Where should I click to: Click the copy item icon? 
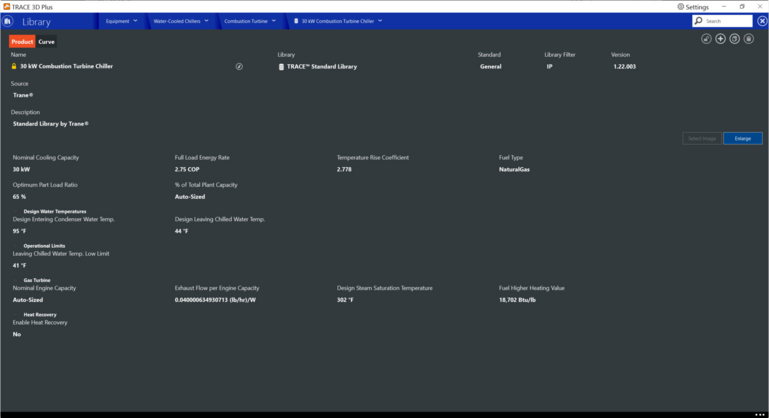pyautogui.click(x=735, y=39)
